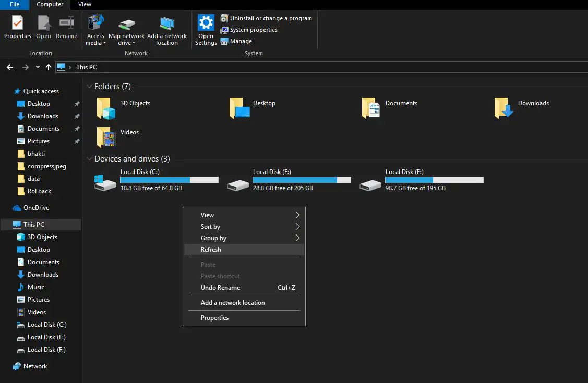Screen dimensions: 588x383
Task: Open pinned Pictures under Quick access
Action: pyautogui.click(x=38, y=141)
